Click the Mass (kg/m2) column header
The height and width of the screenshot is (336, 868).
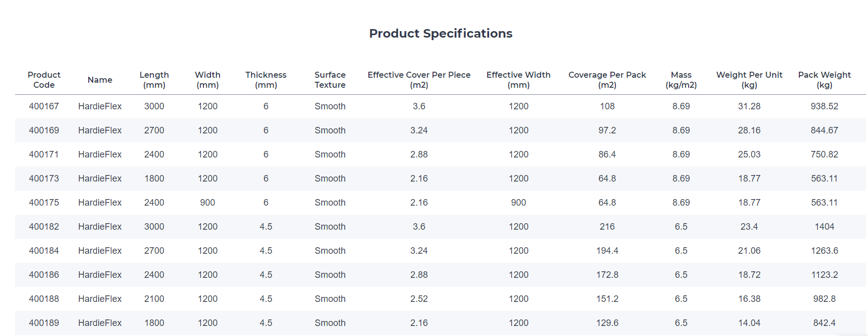click(x=681, y=80)
